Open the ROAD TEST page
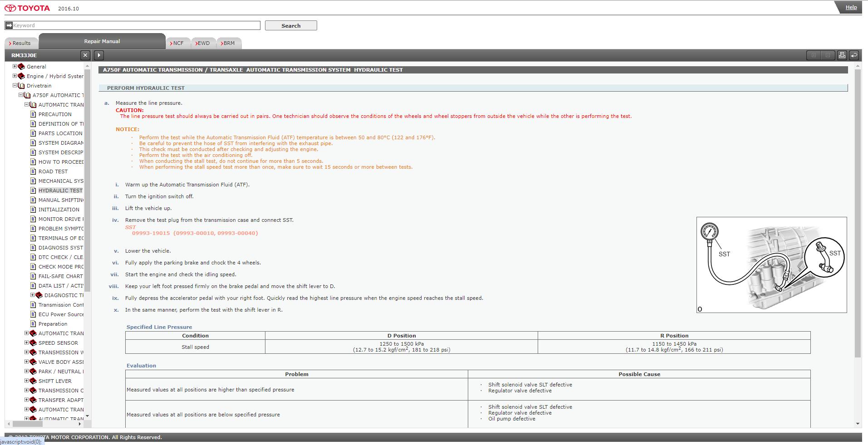The height and width of the screenshot is (445, 868). 53,171
